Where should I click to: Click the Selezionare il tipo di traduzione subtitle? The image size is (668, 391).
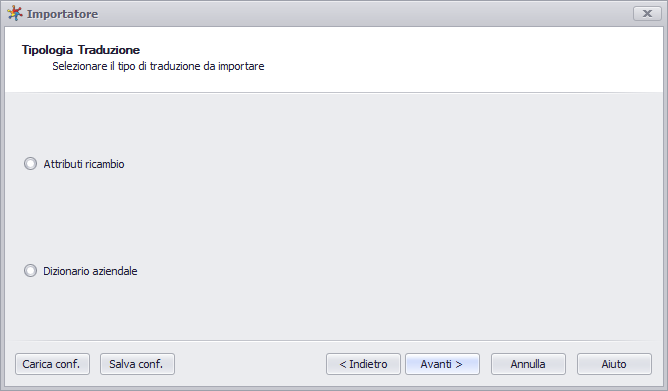coord(158,66)
